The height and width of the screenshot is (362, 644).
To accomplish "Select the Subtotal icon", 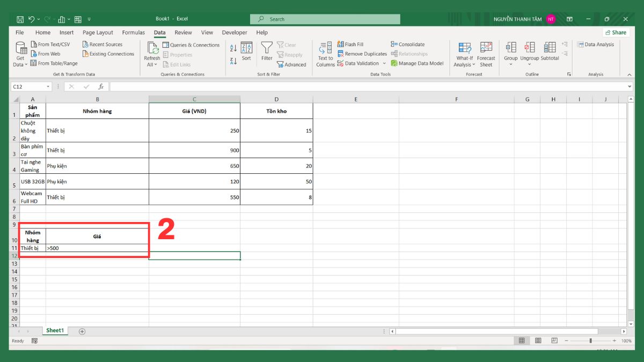I will (549, 51).
